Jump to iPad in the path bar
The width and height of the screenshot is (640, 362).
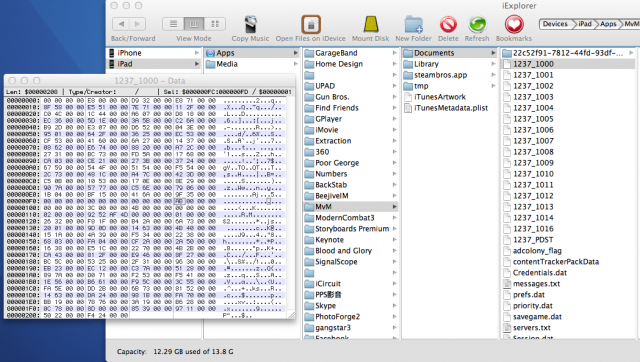(x=584, y=24)
